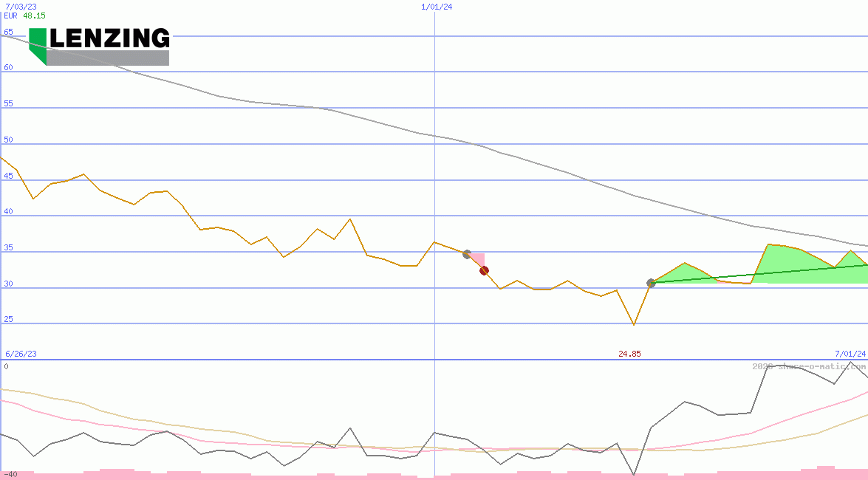This screenshot has width=868, height=480.
Task: Click the -40 indicator axis label
Action: pos(10,475)
